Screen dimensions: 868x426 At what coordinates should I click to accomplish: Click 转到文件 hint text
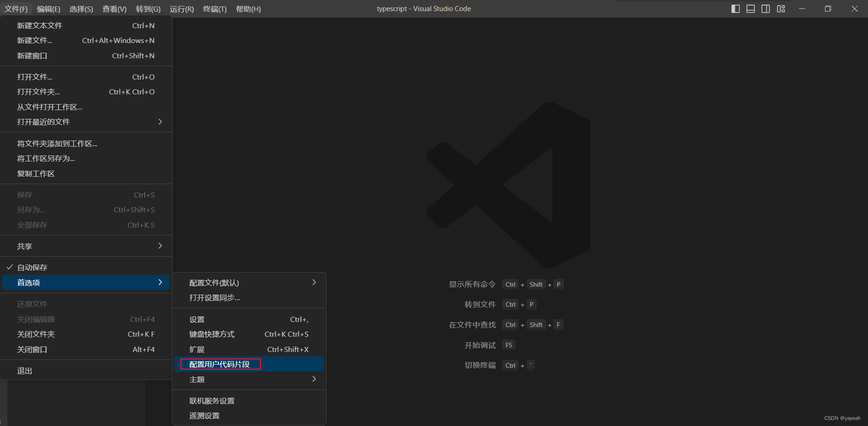click(x=480, y=304)
